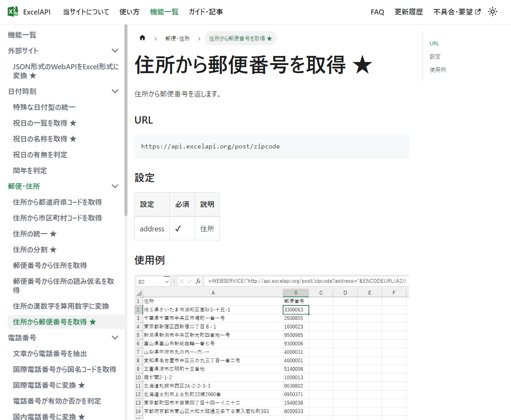Open 郵便番号から住所を取得 sidebar page
This screenshot has height=420, width=511.
50,265
